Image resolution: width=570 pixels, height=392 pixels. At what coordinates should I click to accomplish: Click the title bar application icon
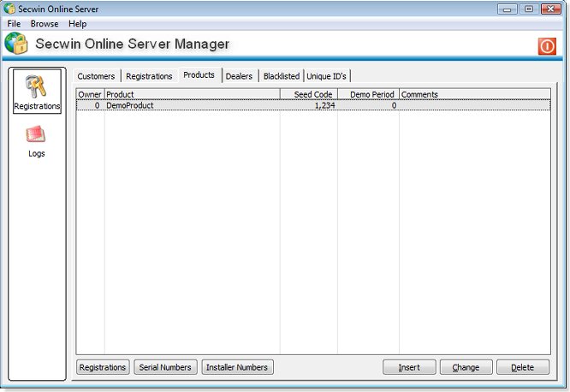point(9,9)
